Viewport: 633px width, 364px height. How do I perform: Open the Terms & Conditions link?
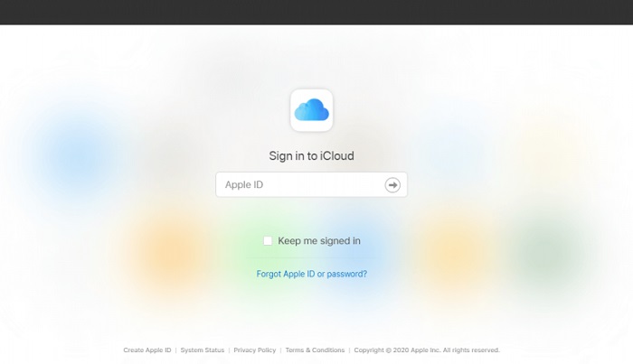(x=315, y=350)
